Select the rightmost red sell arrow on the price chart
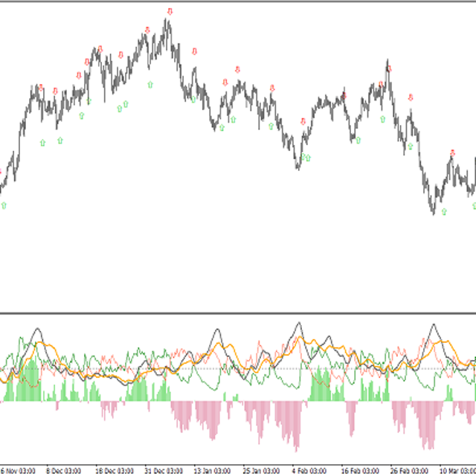Screen dimensions: 476x476 click(x=451, y=153)
